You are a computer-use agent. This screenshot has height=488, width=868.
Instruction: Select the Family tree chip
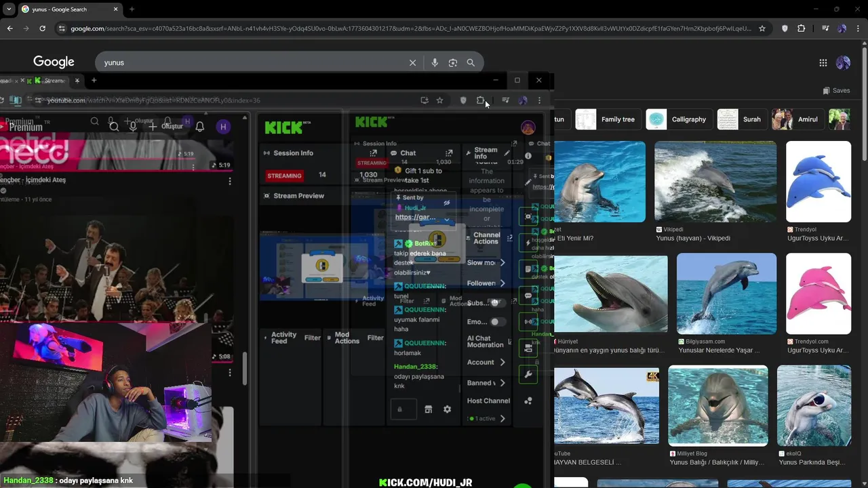tap(607, 119)
